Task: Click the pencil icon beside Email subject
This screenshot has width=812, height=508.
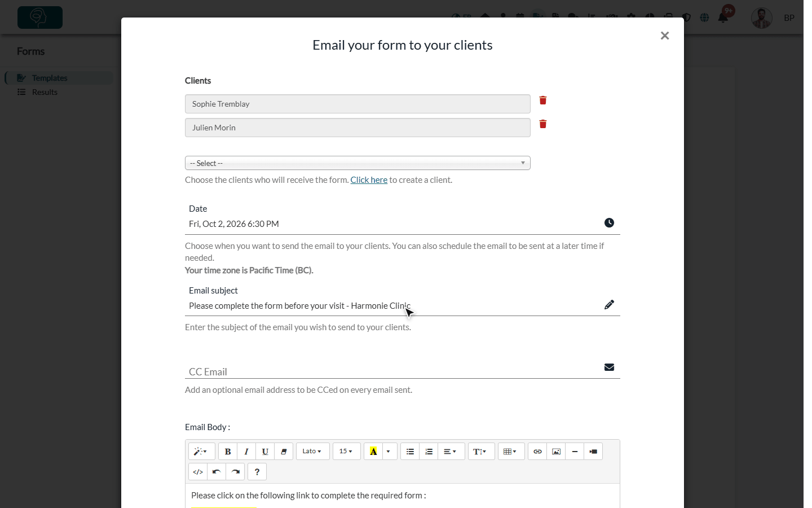Action: click(x=609, y=305)
